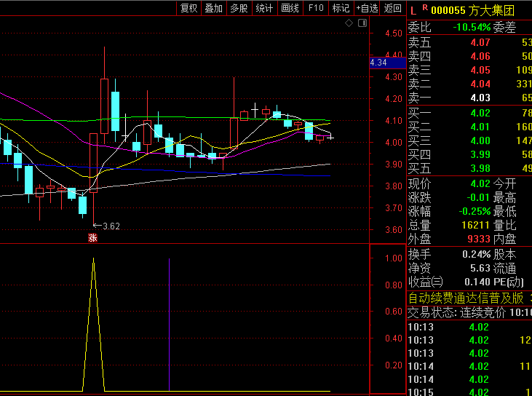Image resolution: width=532 pixels, height=396 pixels.
Task: Click 外盘 value 9333
Action: [479, 239]
